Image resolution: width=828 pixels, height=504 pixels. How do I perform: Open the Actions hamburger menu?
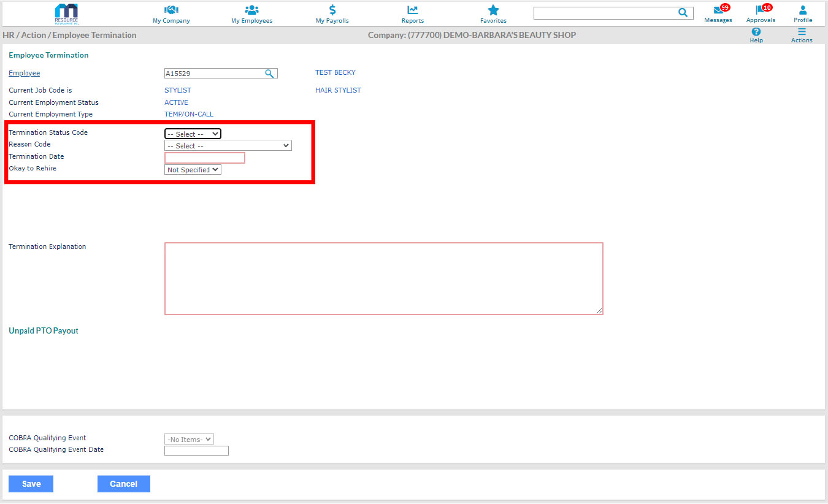pyautogui.click(x=801, y=32)
